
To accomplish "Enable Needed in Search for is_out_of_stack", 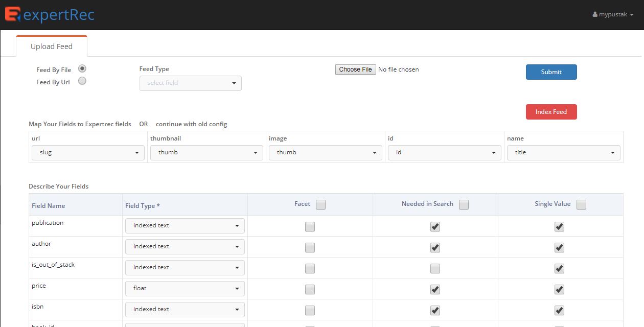I will click(435, 268).
